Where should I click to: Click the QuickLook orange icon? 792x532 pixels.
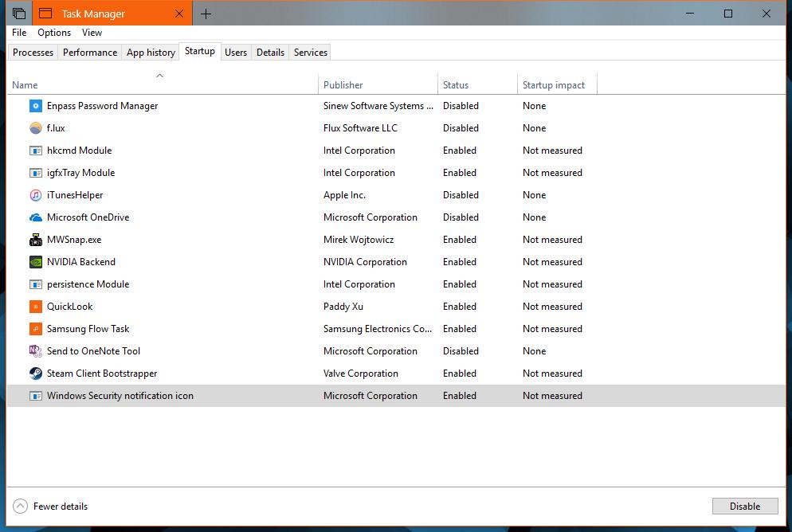coord(35,307)
